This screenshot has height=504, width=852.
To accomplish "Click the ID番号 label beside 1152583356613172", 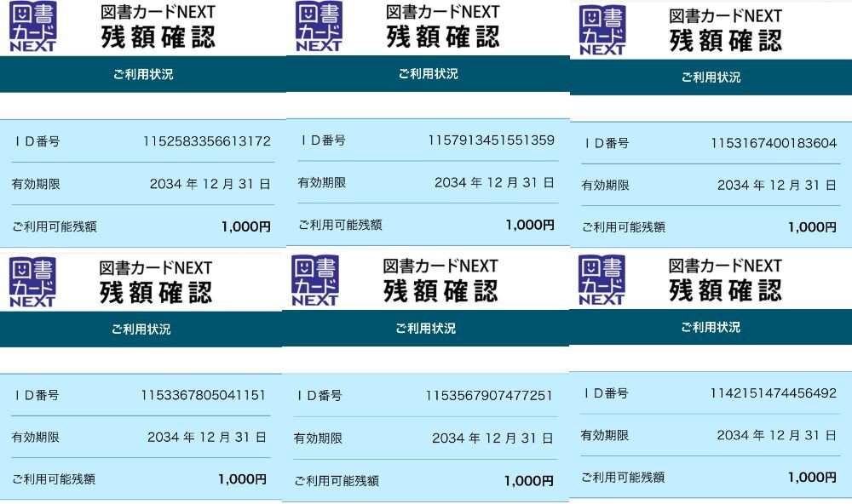I will [x=37, y=141].
